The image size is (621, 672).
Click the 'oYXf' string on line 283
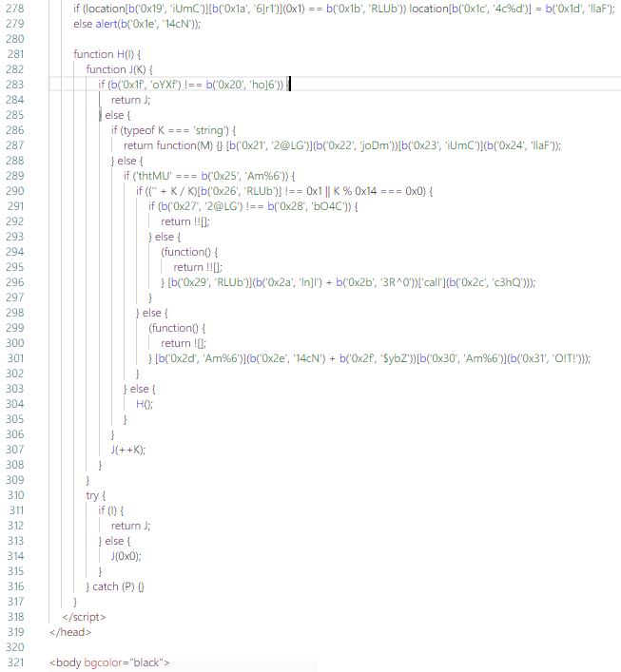tap(166, 85)
